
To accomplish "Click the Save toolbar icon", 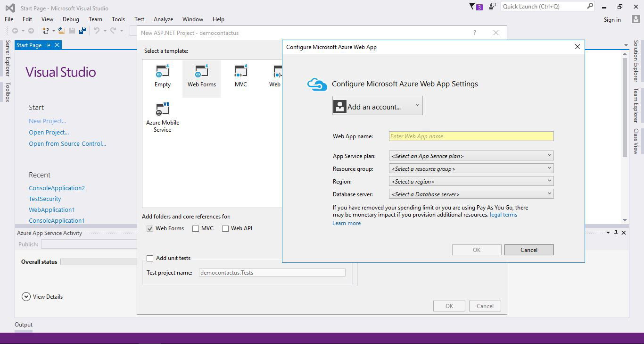I will (72, 31).
